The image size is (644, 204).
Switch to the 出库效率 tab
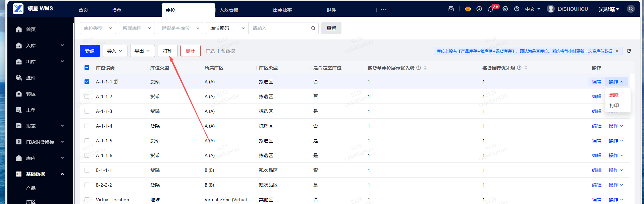(282, 10)
